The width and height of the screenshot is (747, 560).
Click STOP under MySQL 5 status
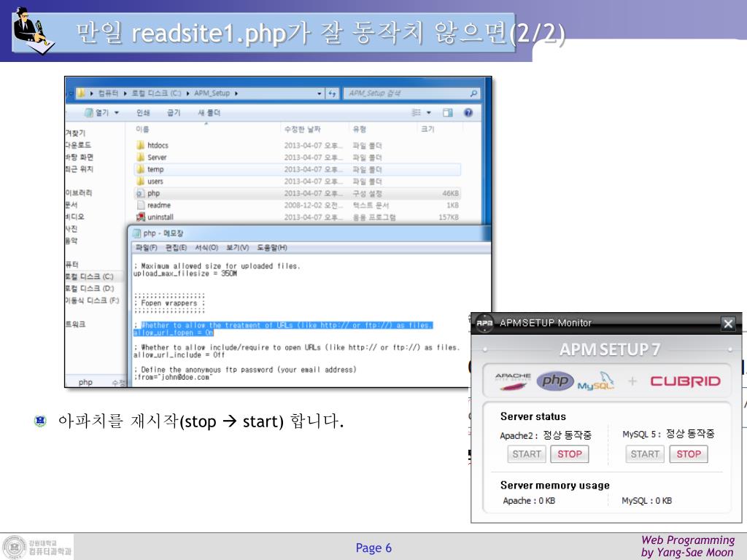[x=689, y=454]
